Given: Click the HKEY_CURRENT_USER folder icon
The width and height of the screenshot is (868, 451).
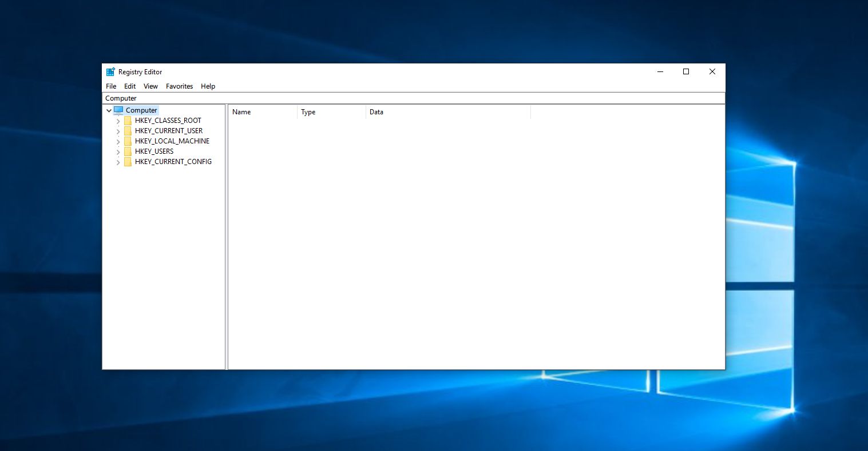Looking at the screenshot, I should 128,131.
